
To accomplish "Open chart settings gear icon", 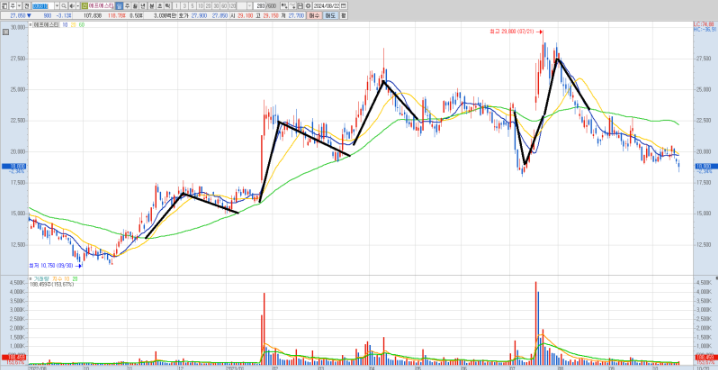I will point(308,6).
